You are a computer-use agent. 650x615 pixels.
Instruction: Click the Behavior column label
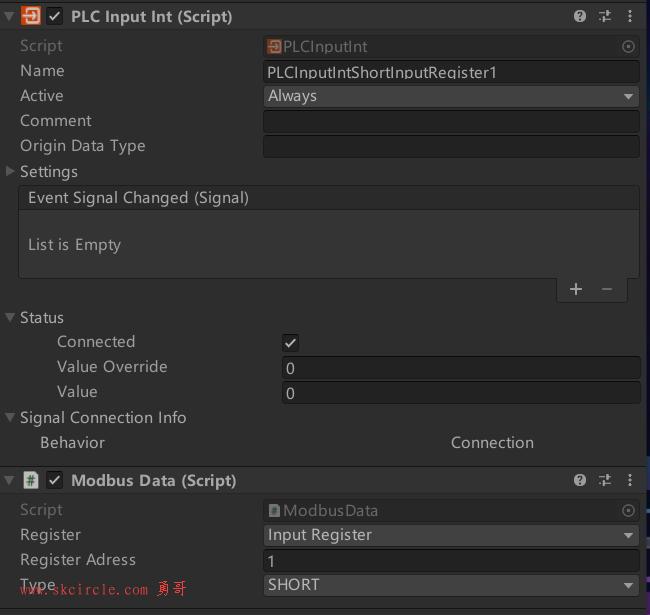click(73, 443)
